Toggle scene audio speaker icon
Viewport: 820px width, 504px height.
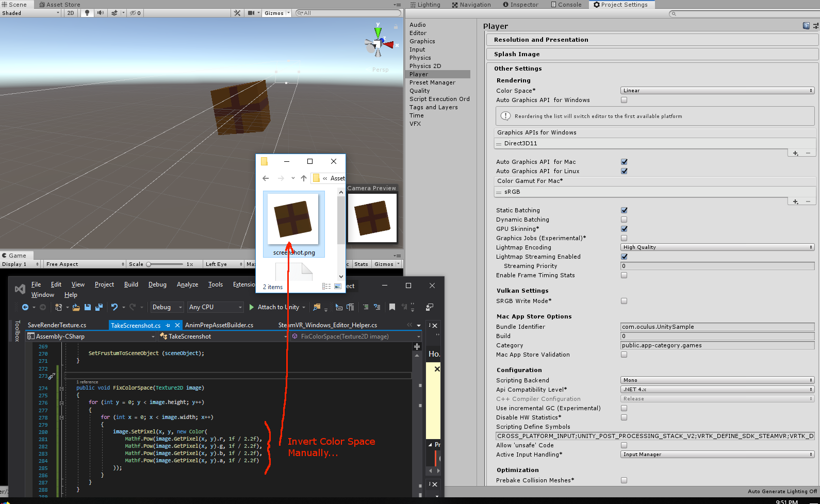pos(101,13)
